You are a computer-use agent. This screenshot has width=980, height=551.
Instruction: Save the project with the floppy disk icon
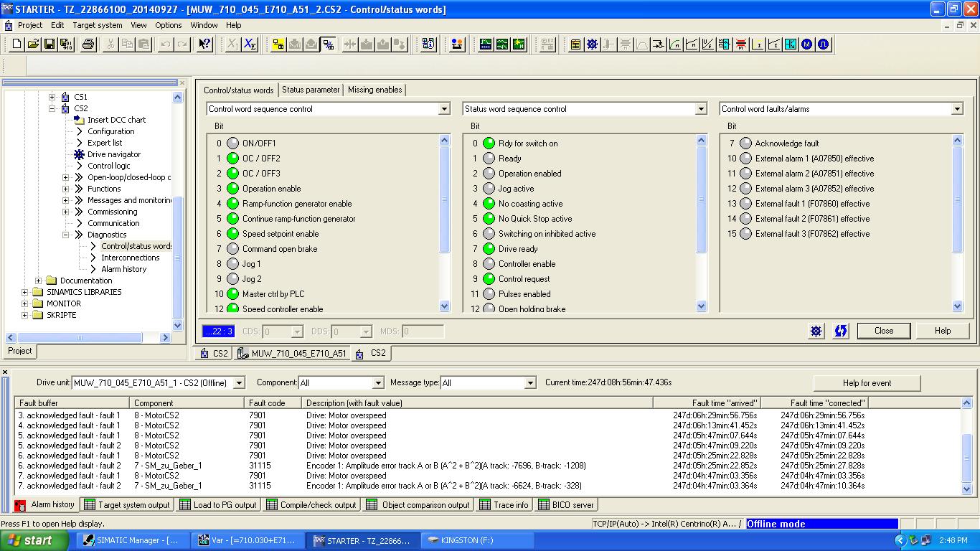[50, 44]
